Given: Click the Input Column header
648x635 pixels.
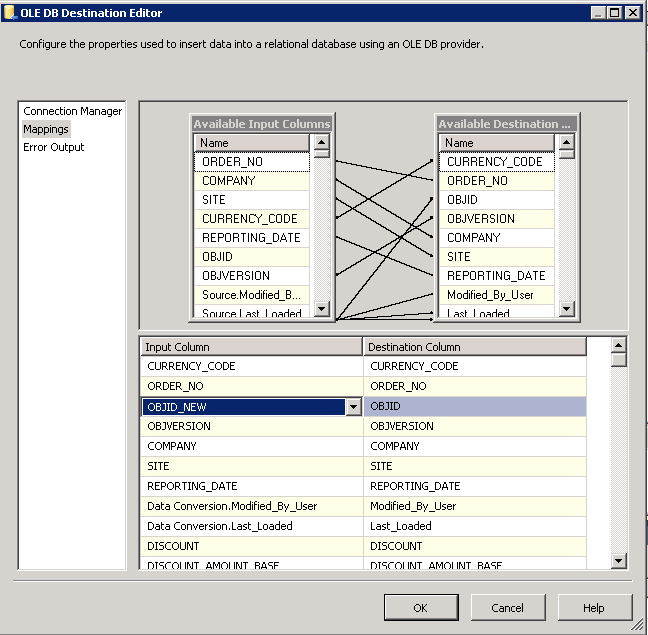Looking at the screenshot, I should [250, 347].
